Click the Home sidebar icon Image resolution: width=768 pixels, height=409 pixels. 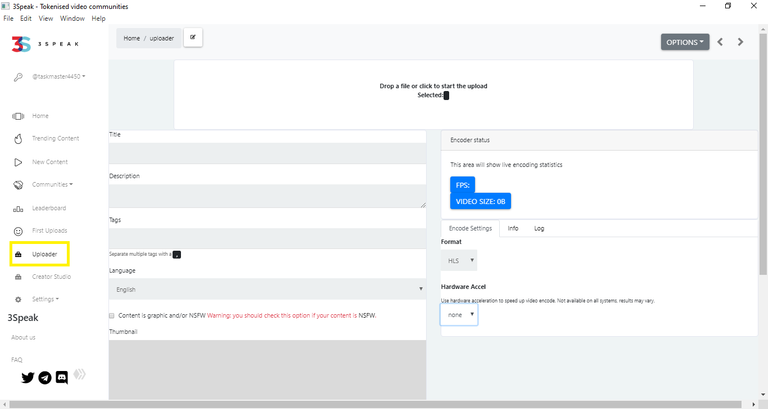(x=18, y=116)
